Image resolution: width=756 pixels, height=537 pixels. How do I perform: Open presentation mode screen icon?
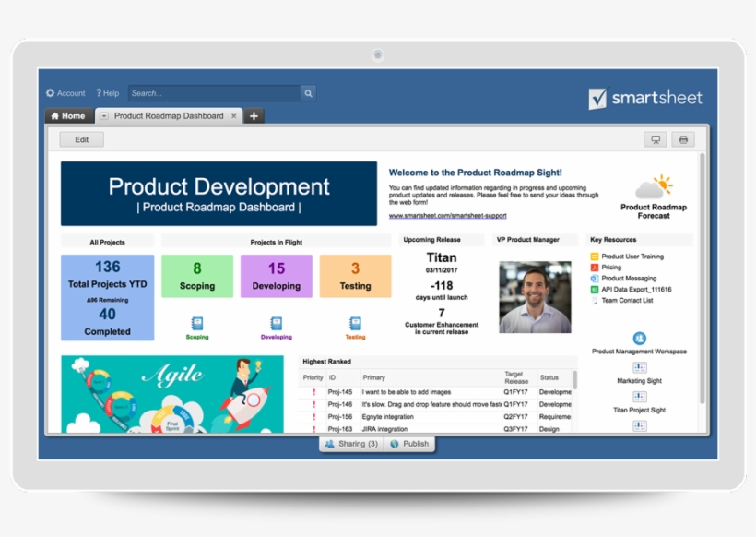click(656, 139)
